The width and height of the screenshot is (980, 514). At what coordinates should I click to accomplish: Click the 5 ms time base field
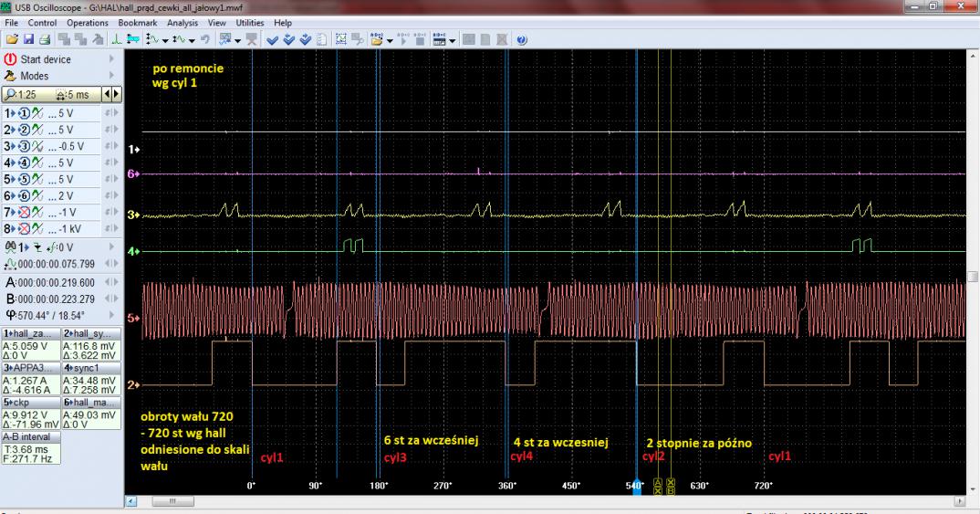(x=80, y=94)
